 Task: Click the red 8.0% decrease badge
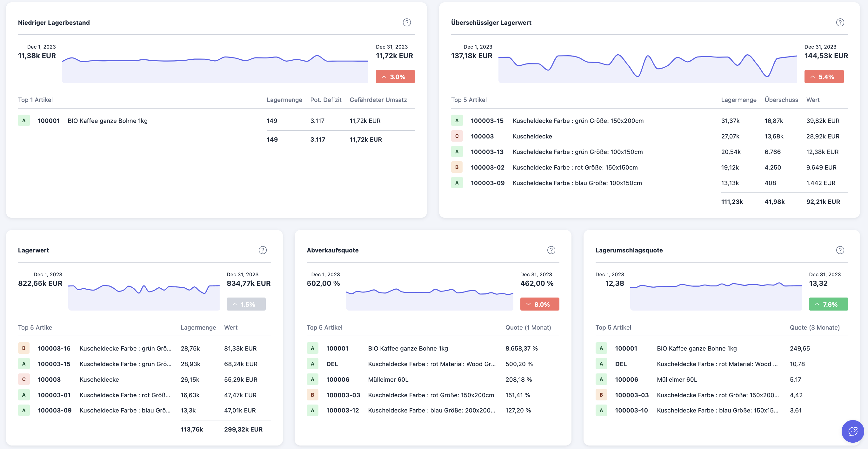tap(539, 305)
